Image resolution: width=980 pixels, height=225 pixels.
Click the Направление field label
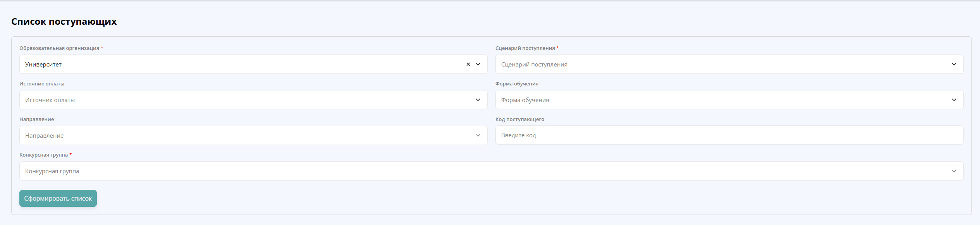coord(36,119)
